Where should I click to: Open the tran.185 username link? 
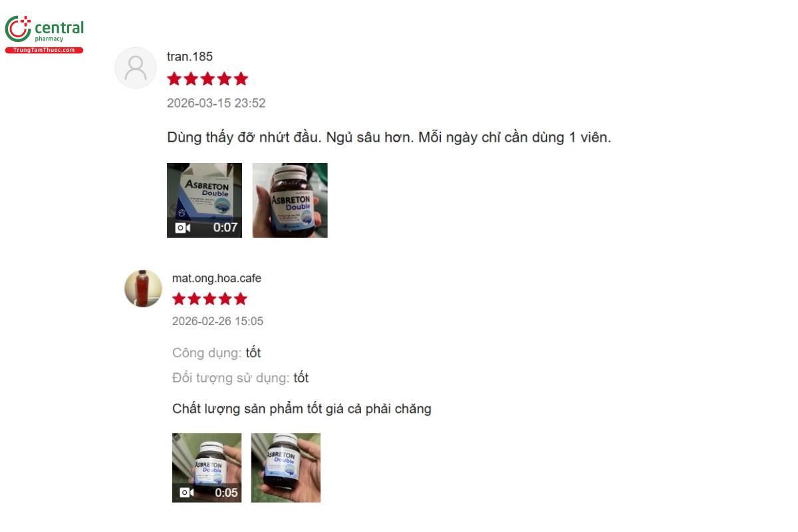[190, 57]
